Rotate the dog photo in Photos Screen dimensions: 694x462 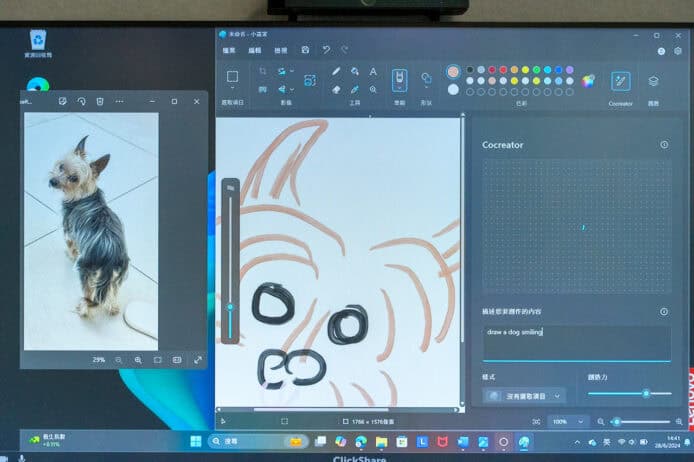coord(81,101)
